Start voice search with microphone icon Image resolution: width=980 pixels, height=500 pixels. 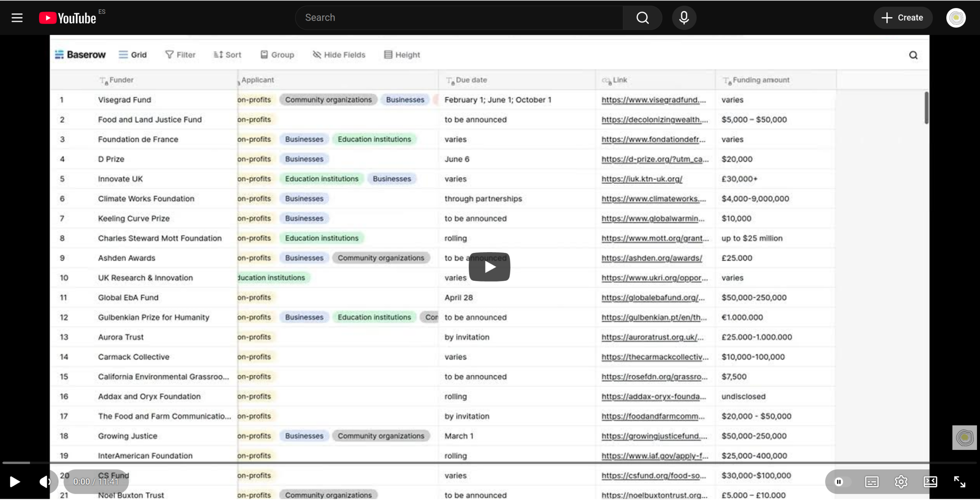(x=684, y=18)
